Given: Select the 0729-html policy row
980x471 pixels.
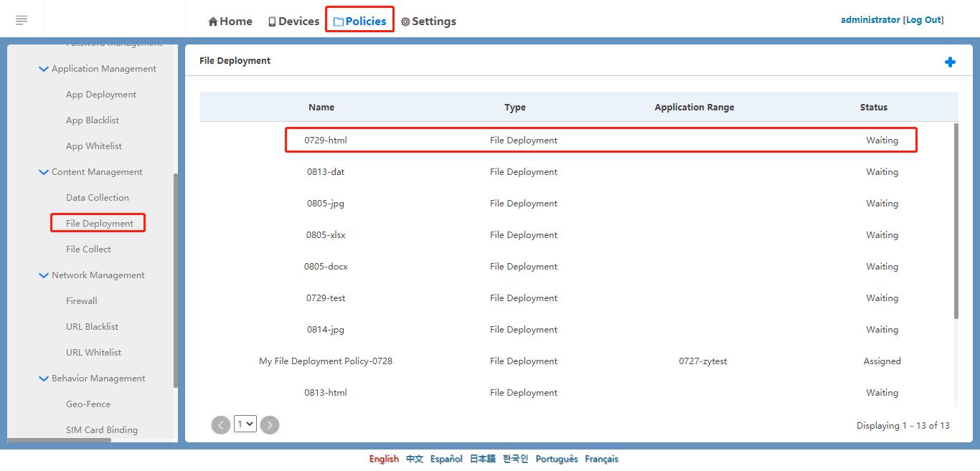Looking at the screenshot, I should [601, 141].
